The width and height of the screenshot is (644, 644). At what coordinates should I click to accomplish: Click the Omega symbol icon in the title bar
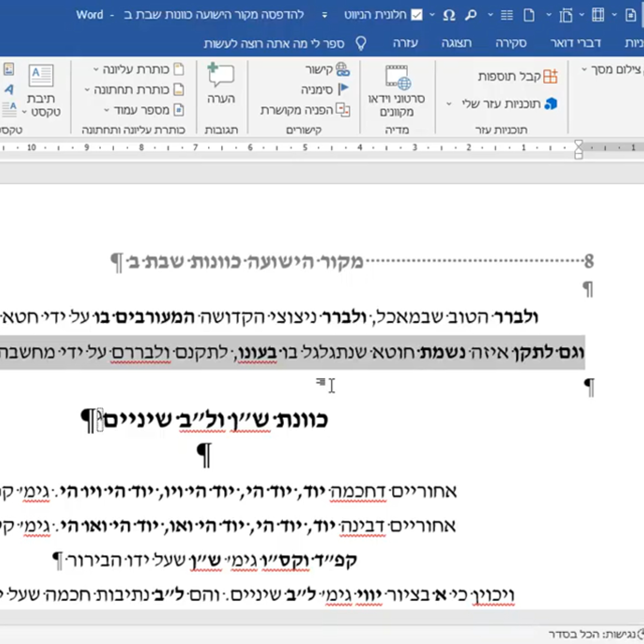(449, 15)
